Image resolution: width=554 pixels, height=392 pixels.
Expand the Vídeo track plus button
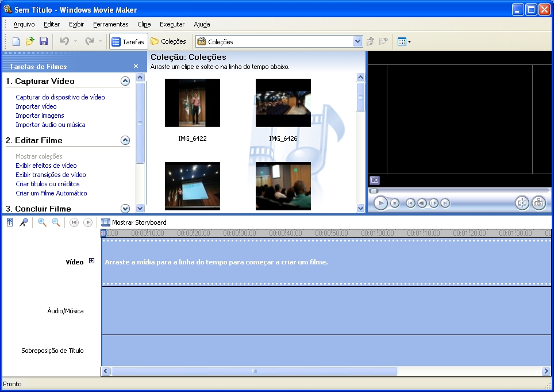[91, 261]
